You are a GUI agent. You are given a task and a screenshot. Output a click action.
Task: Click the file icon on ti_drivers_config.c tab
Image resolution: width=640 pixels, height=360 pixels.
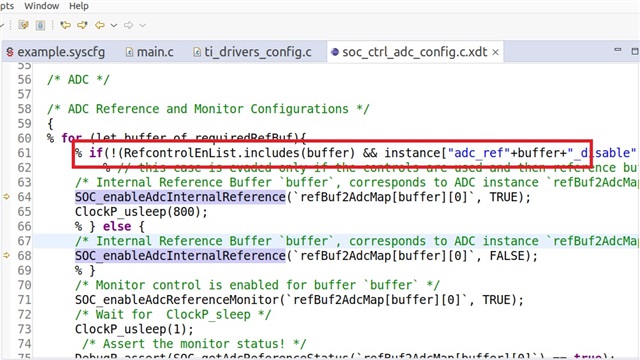click(x=197, y=52)
